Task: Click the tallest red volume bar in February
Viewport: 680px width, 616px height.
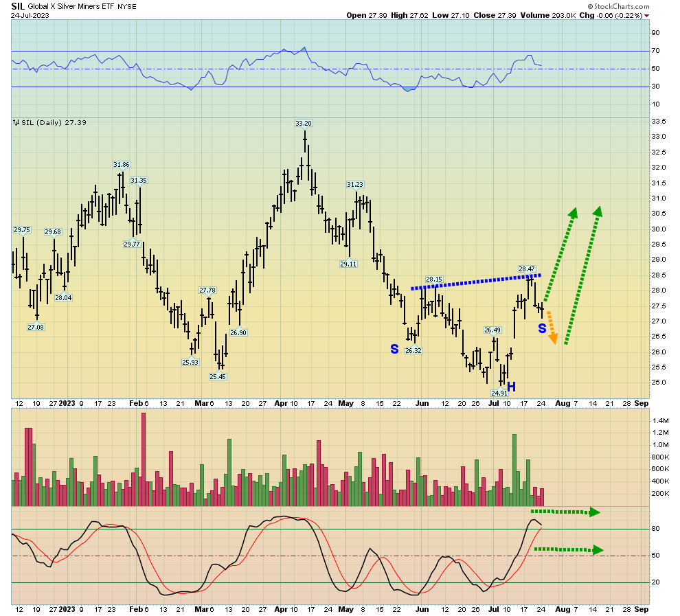Action: click(144, 459)
